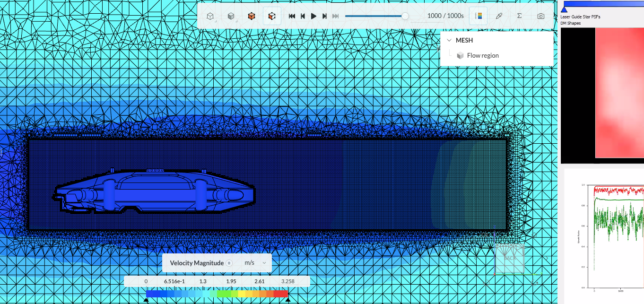
Task: Click the 1000 / 1000s time readout
Action: point(445,16)
